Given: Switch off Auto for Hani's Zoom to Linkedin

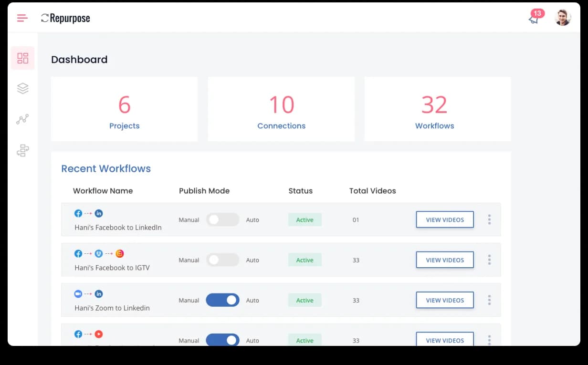Looking at the screenshot, I should 222,300.
